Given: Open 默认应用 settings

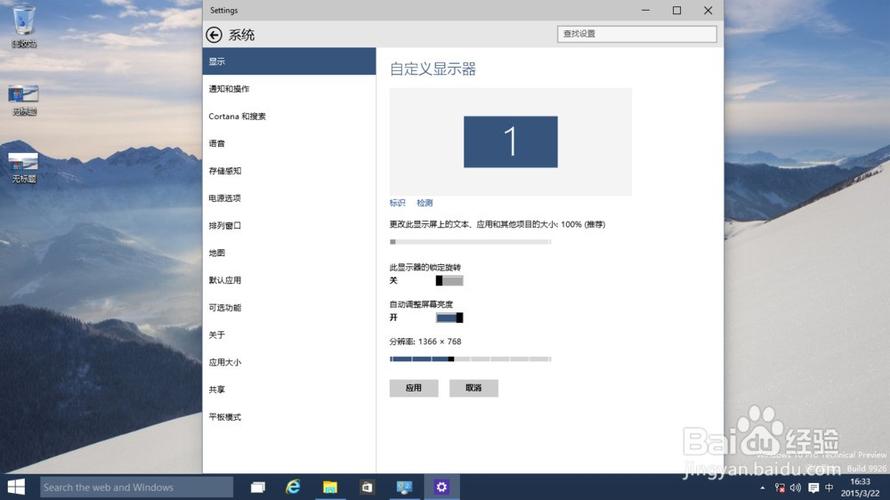Looking at the screenshot, I should click(x=289, y=280).
